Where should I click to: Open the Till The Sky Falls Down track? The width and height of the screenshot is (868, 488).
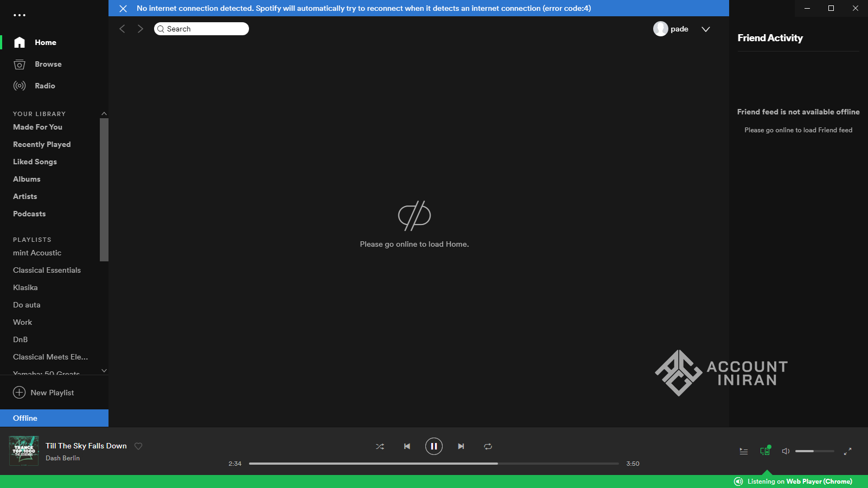point(86,446)
